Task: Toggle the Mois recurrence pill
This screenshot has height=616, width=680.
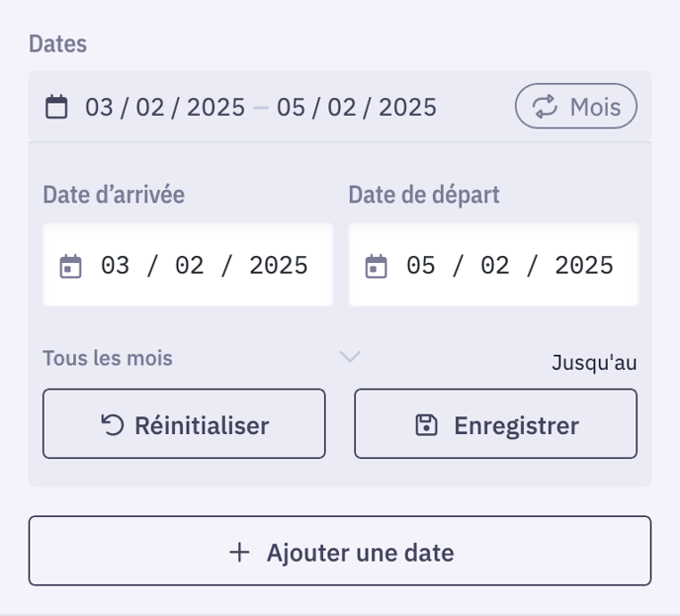Action: pyautogui.click(x=576, y=106)
